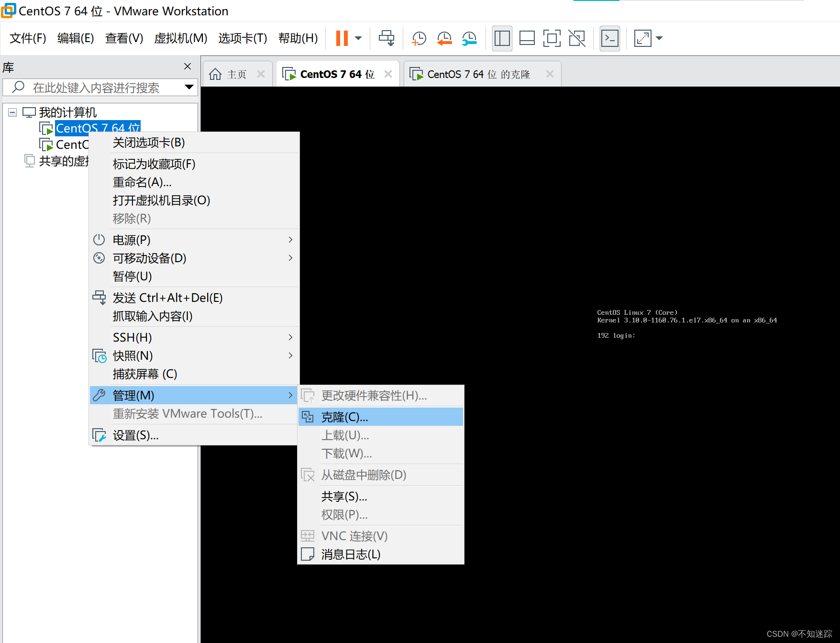
Task: Open the 文件(F) menu
Action: 28,38
